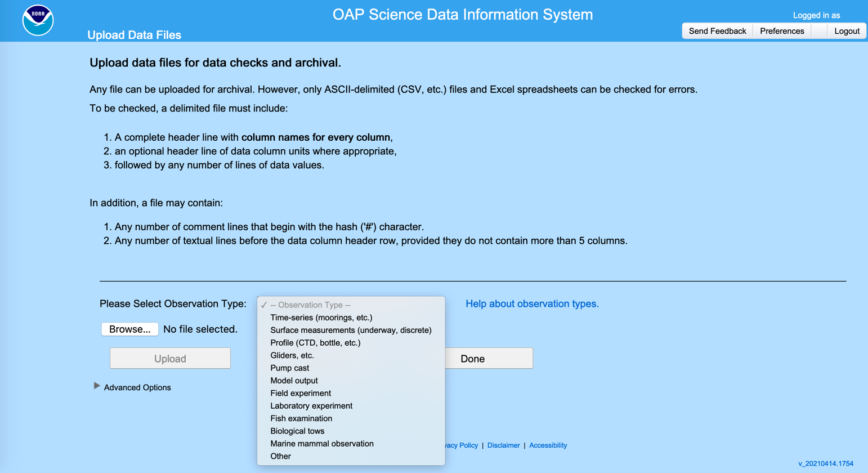The width and height of the screenshot is (868, 473).
Task: Choose Surface measurements (underway, discrete)
Action: 351,330
